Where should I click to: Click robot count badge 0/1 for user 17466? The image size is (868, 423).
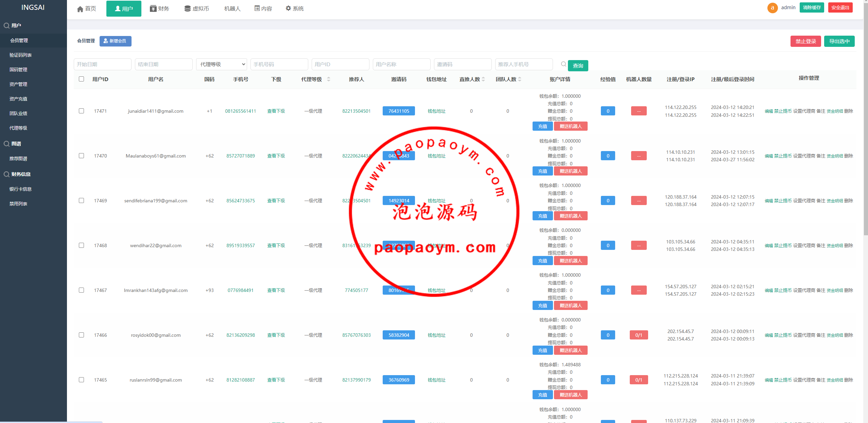639,335
